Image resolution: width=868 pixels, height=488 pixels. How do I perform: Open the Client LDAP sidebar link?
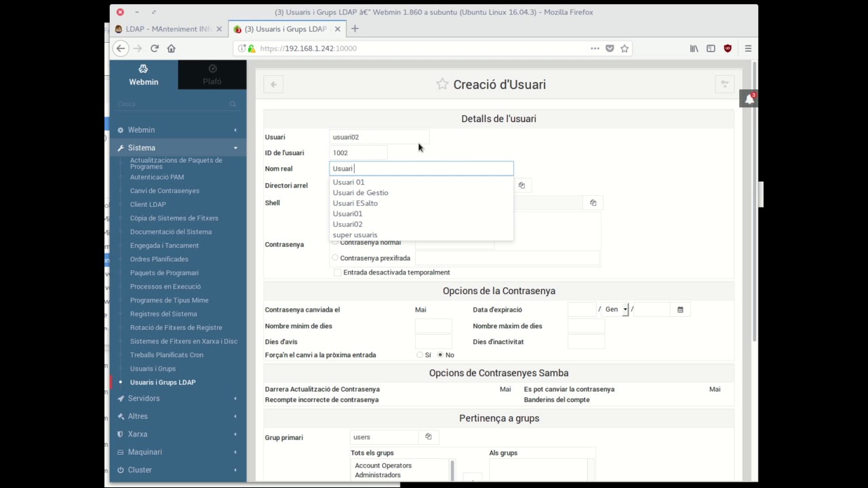[148, 204]
